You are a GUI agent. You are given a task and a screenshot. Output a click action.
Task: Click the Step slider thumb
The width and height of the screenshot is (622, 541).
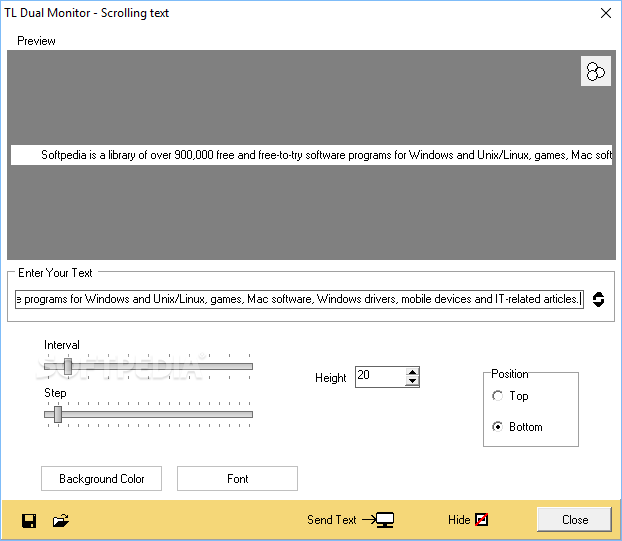(58, 414)
